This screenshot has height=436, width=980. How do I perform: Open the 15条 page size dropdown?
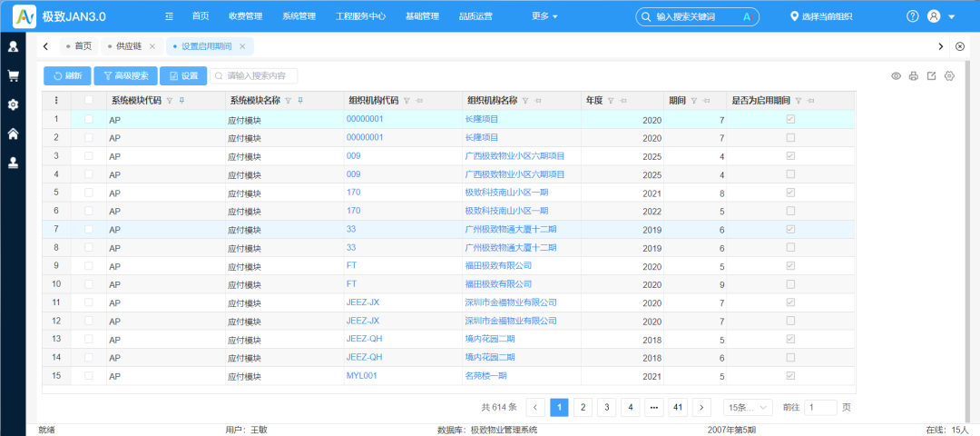click(748, 407)
